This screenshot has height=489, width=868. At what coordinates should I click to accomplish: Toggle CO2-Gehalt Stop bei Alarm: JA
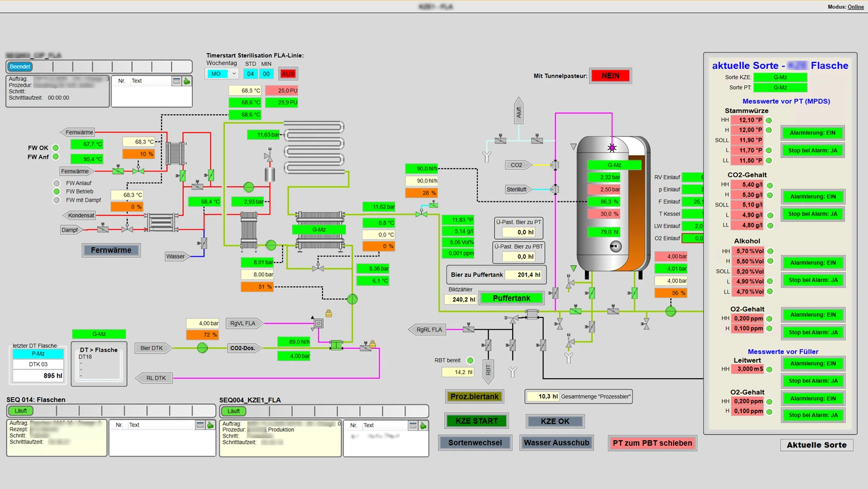pos(812,214)
